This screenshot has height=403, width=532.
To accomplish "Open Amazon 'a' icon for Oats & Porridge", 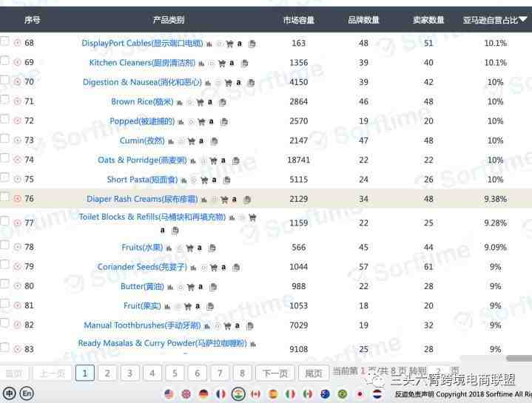I will click(x=223, y=160).
